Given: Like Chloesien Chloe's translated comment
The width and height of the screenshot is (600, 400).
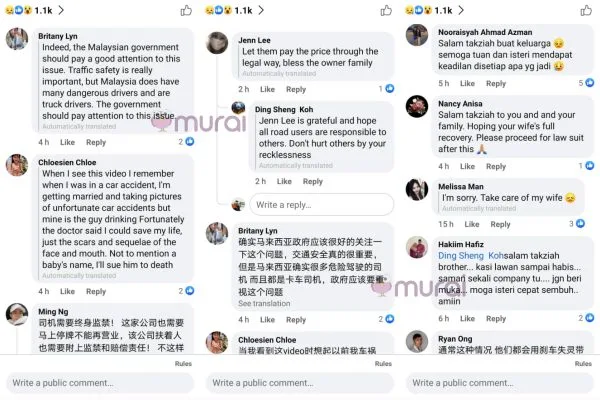Looking at the screenshot, I should coord(67,291).
